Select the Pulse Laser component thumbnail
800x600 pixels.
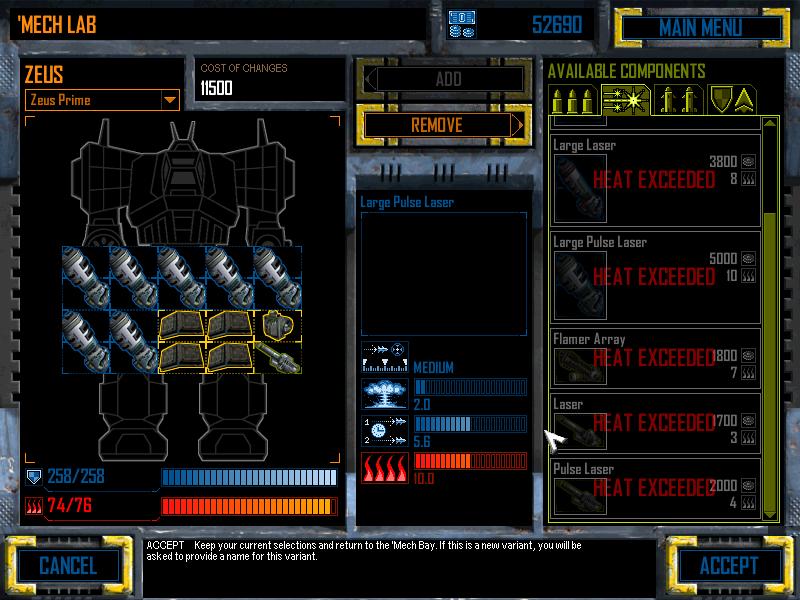click(580, 496)
